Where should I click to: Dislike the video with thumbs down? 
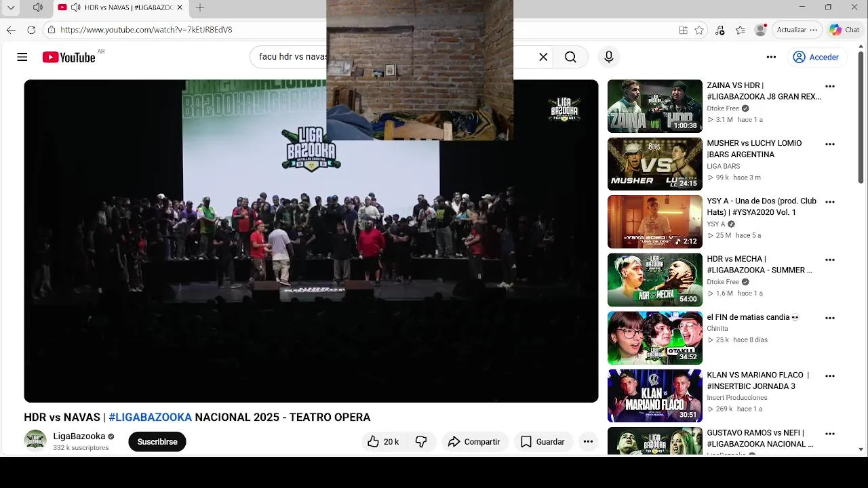pos(421,442)
